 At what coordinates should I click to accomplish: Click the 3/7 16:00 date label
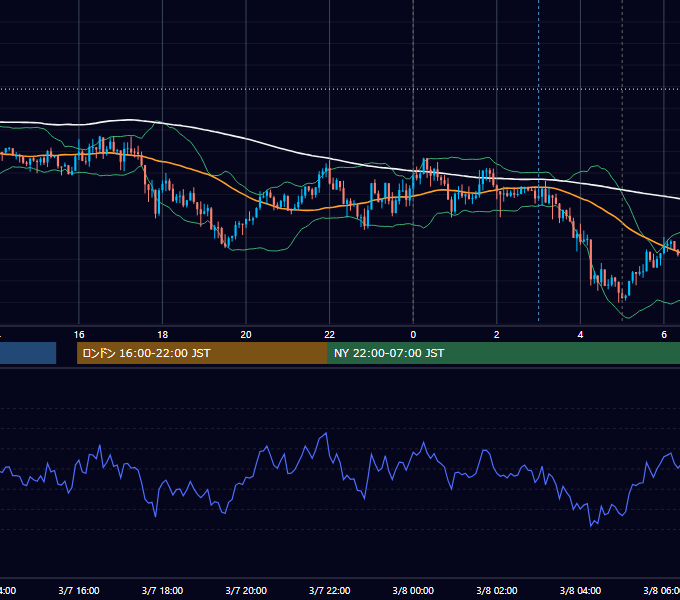[79, 590]
